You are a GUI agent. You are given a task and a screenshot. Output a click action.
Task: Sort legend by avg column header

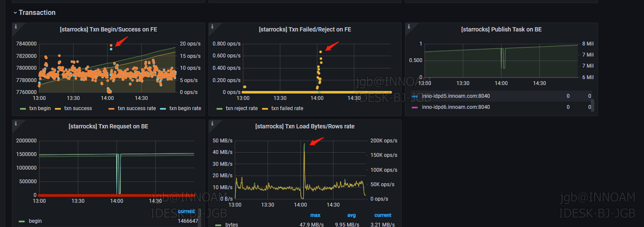point(351,215)
